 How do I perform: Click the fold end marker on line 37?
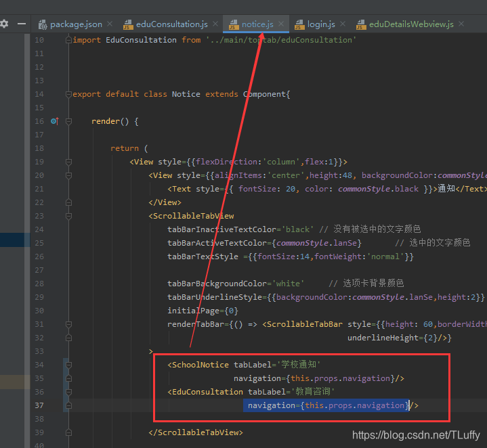pyautogui.click(x=68, y=405)
